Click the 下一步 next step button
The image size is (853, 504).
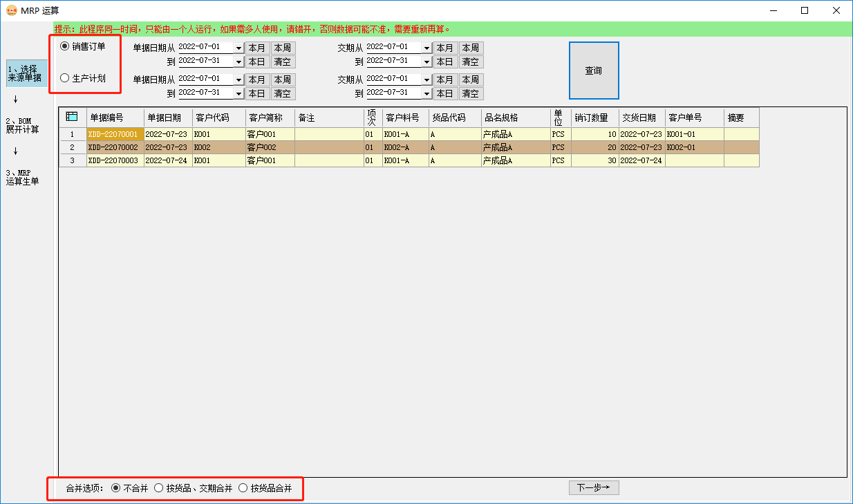(x=593, y=487)
